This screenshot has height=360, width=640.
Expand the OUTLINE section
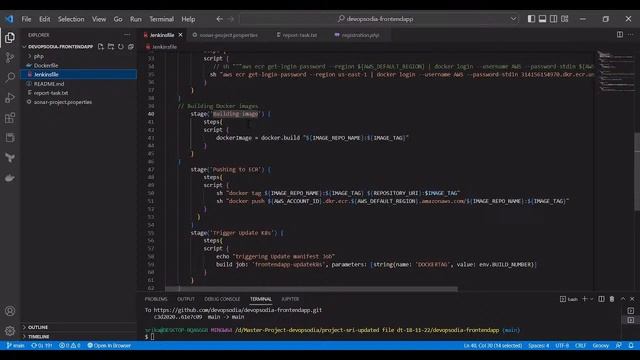click(38, 327)
